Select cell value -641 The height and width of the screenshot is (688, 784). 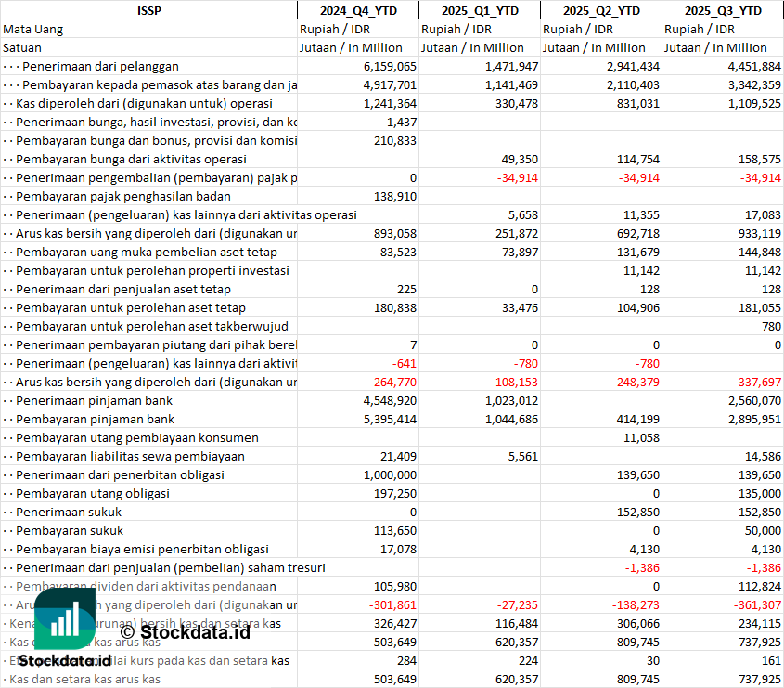point(405,363)
